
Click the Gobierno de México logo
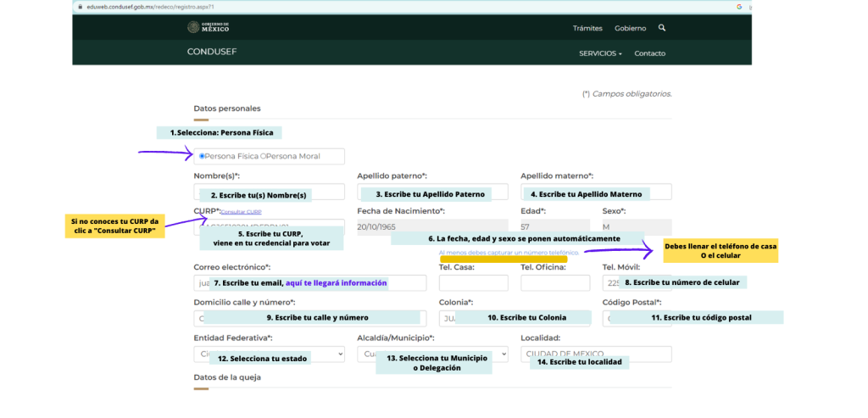(207, 28)
